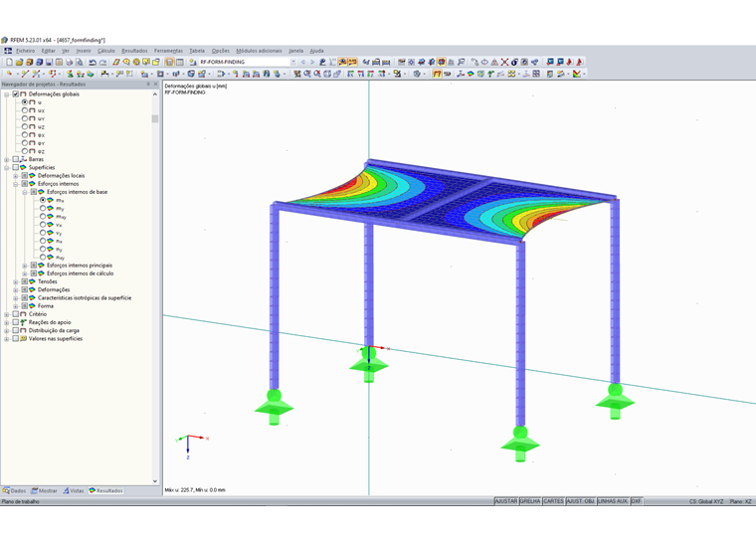Screen dimensions: 756x542
Task: Uncheck Deformações globais checkbox
Action: [x=16, y=94]
